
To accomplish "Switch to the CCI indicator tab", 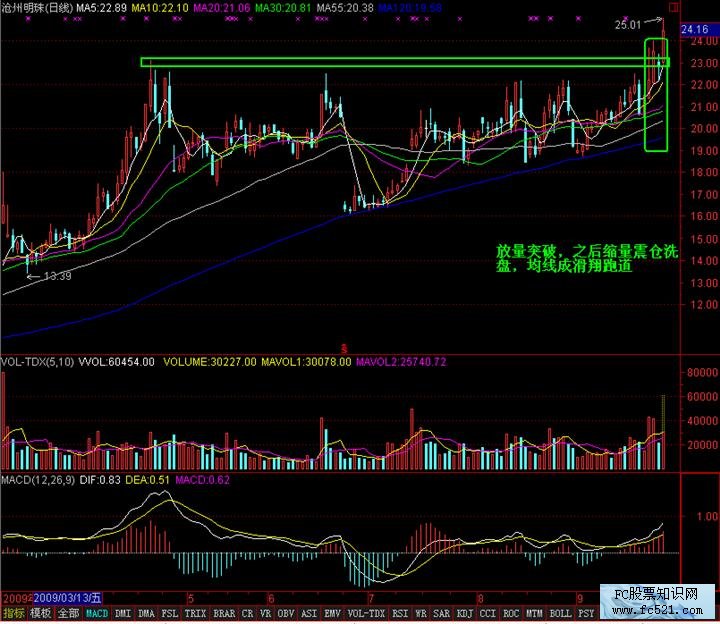I will (488, 613).
